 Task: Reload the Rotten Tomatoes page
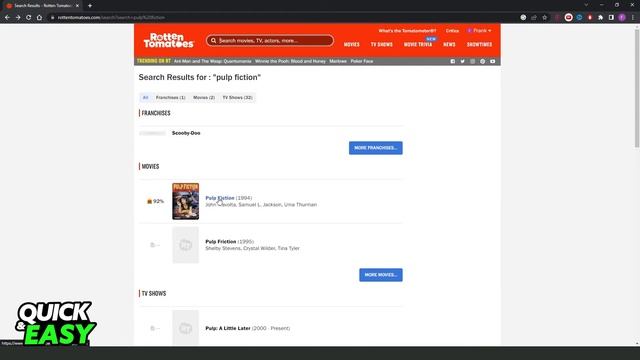29,18
